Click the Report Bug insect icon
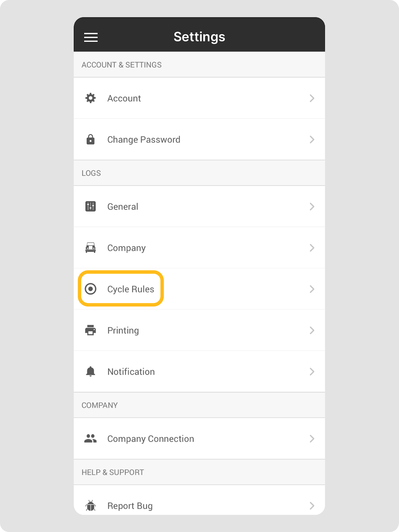The image size is (399, 532). [x=90, y=506]
